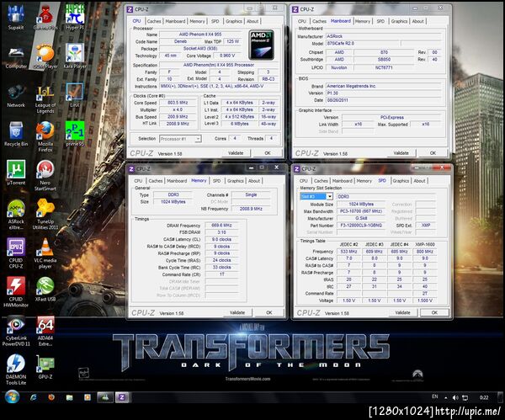The image size is (505, 420).
Task: Click the PC3-10700 max bandwidth value
Action: (x=361, y=211)
